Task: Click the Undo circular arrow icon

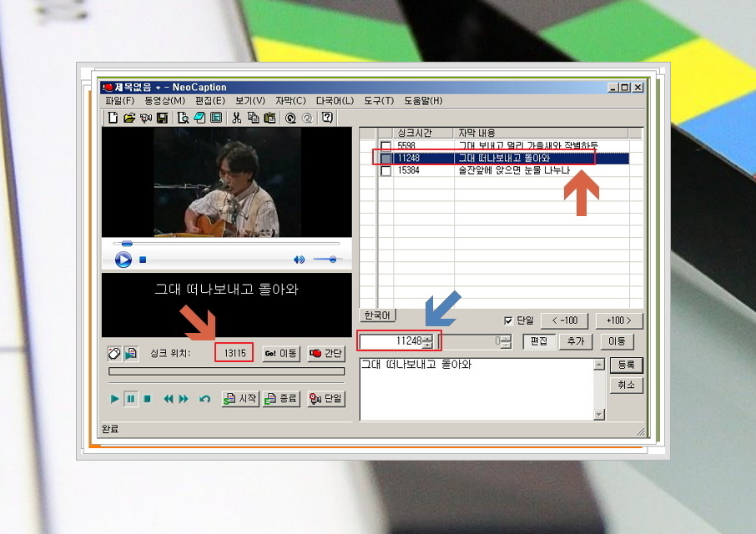Action: coord(290,118)
